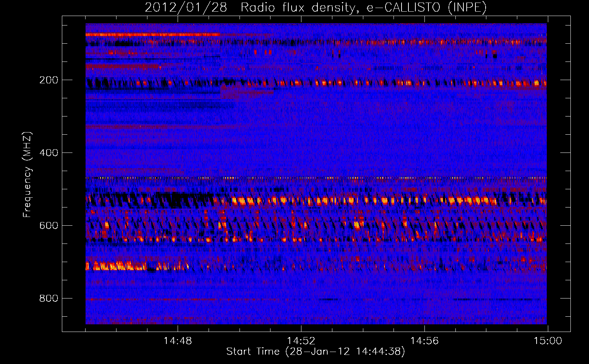The width and height of the screenshot is (589, 364).
Task: Click the 400 frequency tick label
Action: click(x=49, y=153)
